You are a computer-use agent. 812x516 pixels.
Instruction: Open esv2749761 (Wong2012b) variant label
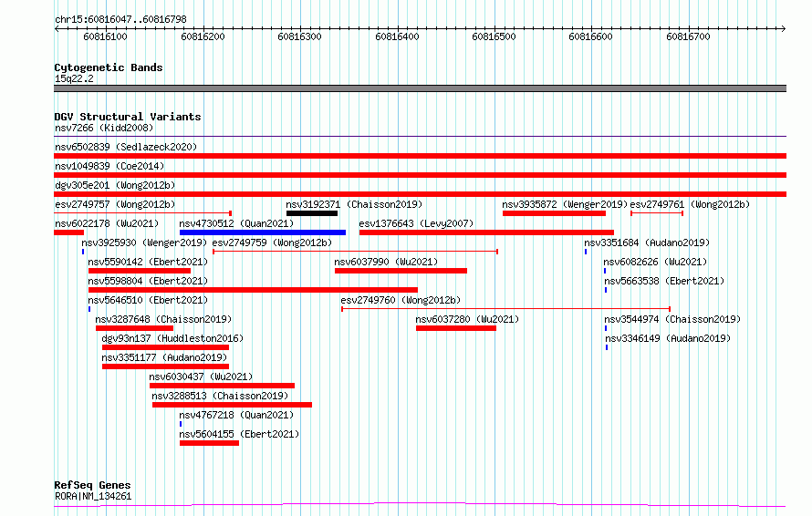coord(690,204)
